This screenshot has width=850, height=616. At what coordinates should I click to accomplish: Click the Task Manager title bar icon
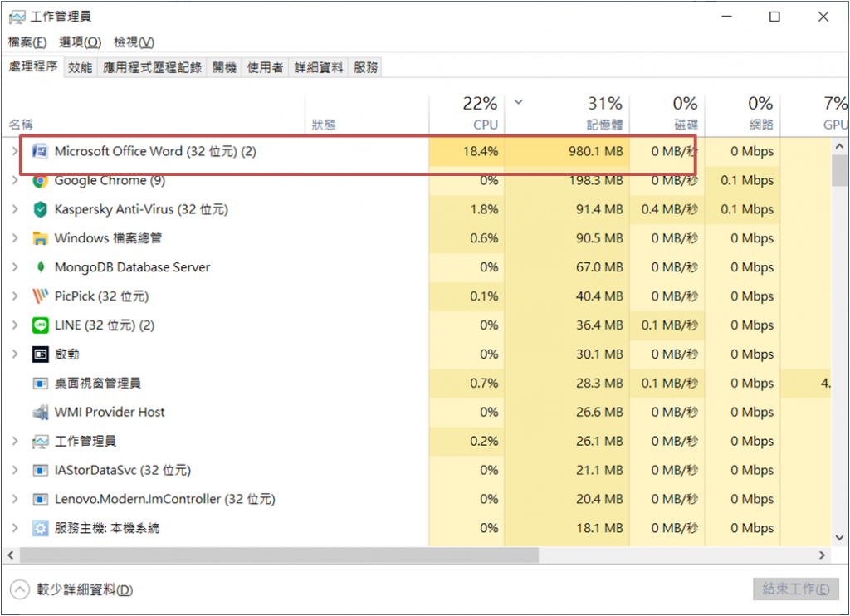point(17,17)
